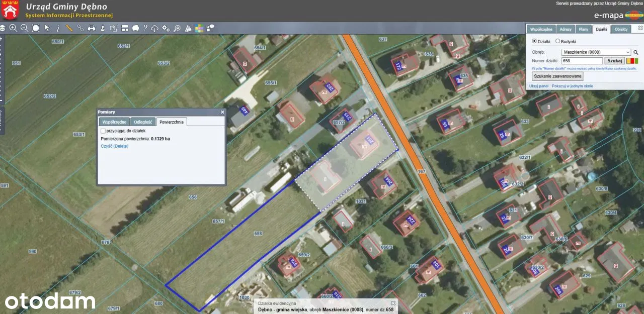Open the Odległość tab in Pomiary
The width and height of the screenshot is (644, 314).
(x=143, y=122)
